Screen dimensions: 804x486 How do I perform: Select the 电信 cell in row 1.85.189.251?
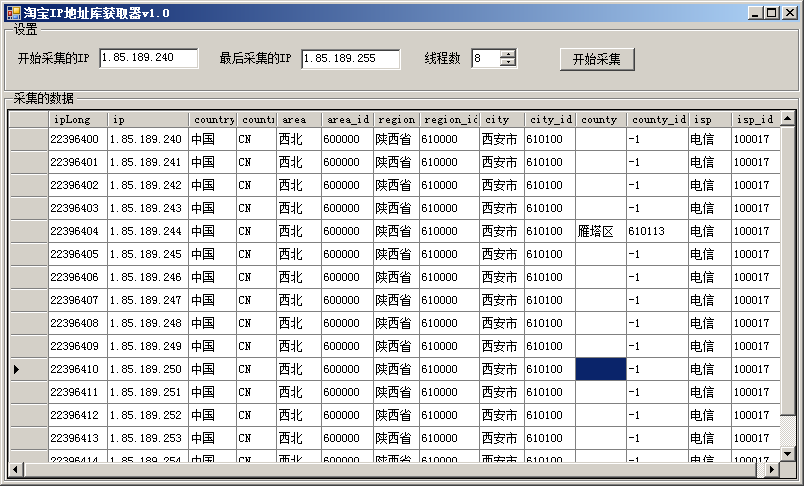tap(710, 392)
